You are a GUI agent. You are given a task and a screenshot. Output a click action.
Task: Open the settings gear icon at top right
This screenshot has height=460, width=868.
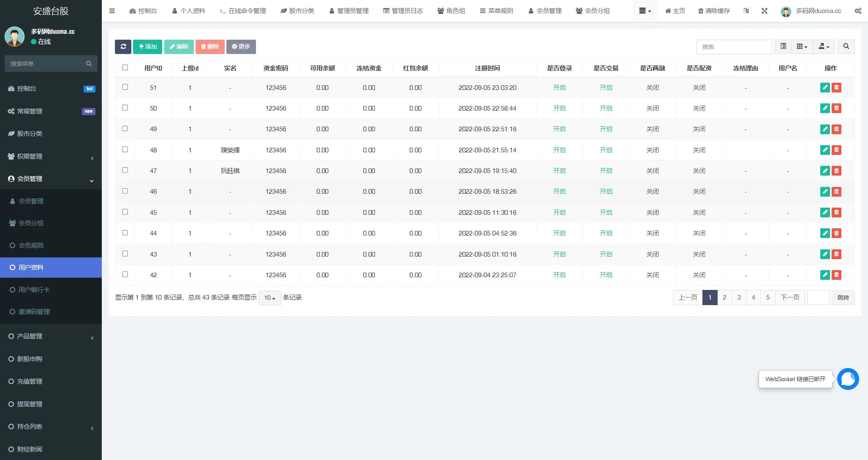pos(858,11)
